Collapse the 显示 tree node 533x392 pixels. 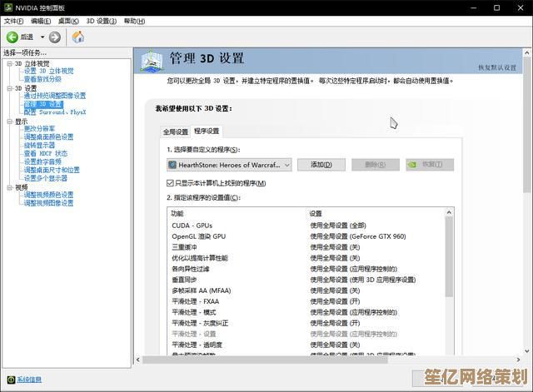9,122
